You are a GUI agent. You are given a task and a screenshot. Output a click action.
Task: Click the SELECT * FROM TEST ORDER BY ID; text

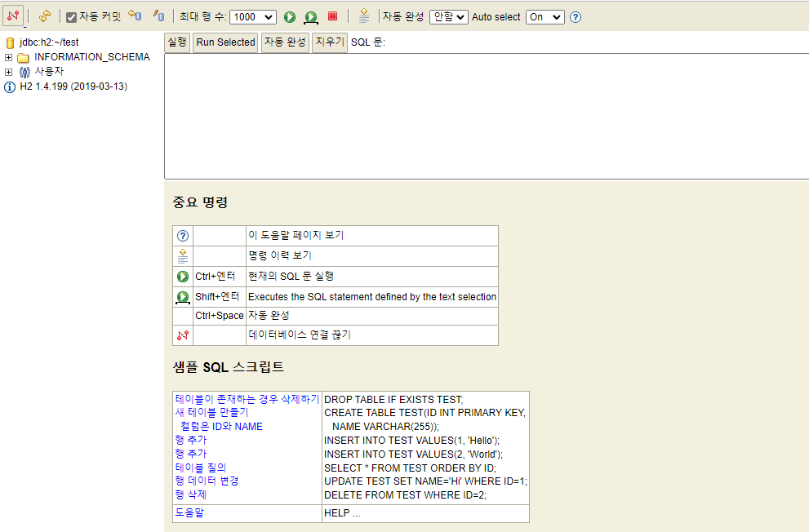click(x=410, y=468)
